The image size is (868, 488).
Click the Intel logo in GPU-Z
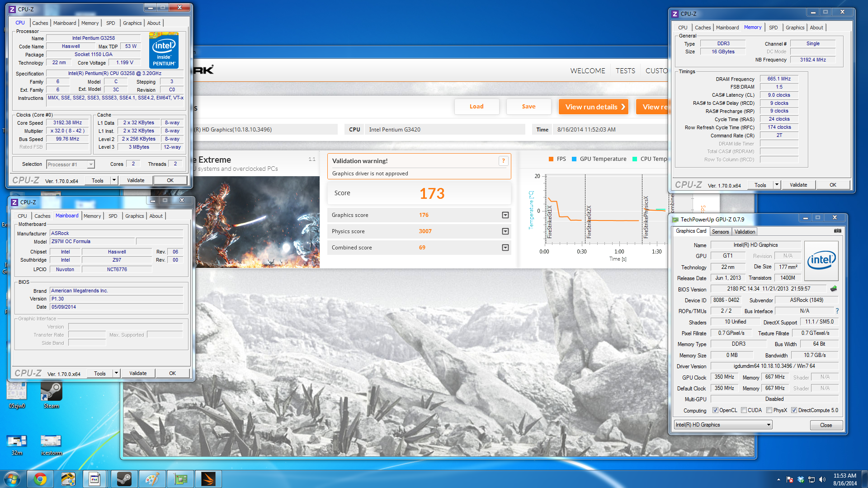click(x=821, y=260)
